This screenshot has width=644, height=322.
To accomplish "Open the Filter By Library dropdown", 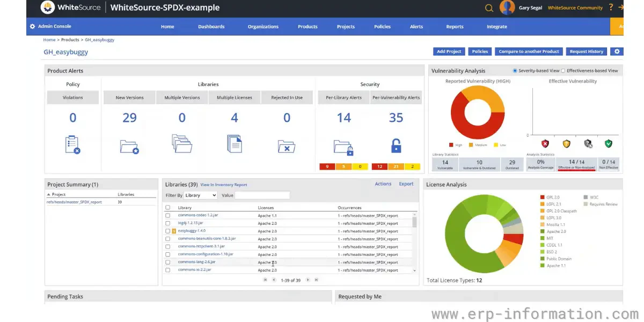I will click(200, 195).
